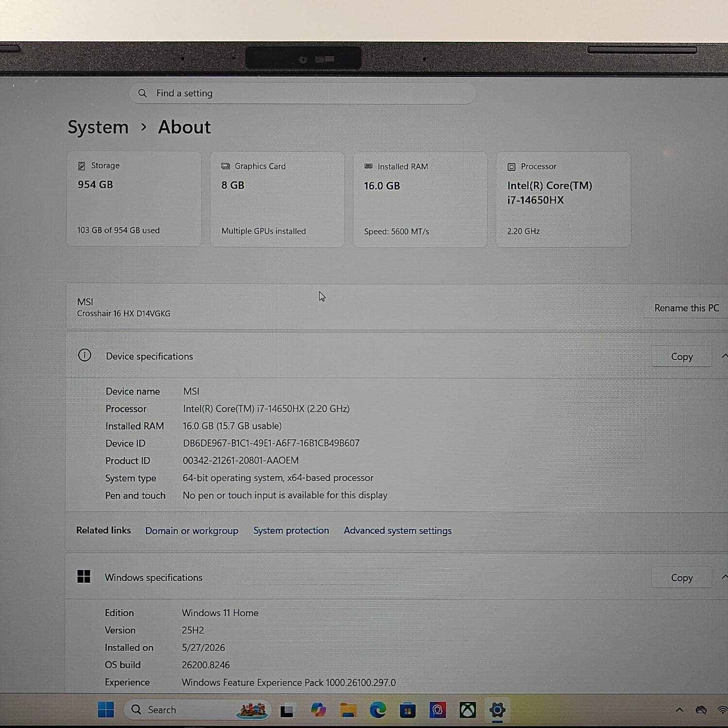Copy the Device specifications
The height and width of the screenshot is (728, 728).
681,357
